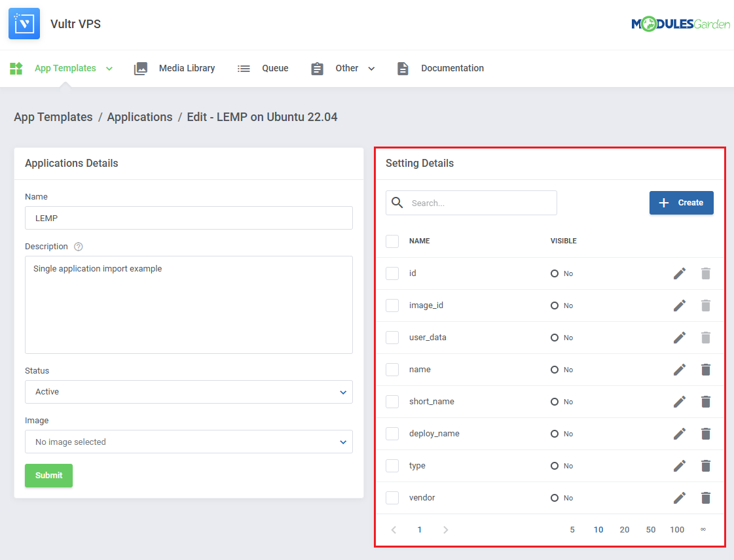Select page number 1
734x560 pixels.
coord(420,530)
